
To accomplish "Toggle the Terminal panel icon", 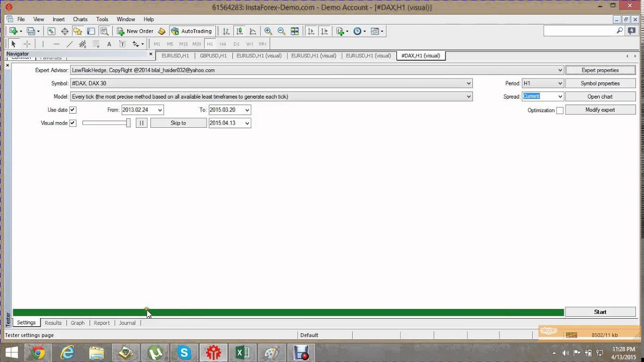I will click(91, 31).
